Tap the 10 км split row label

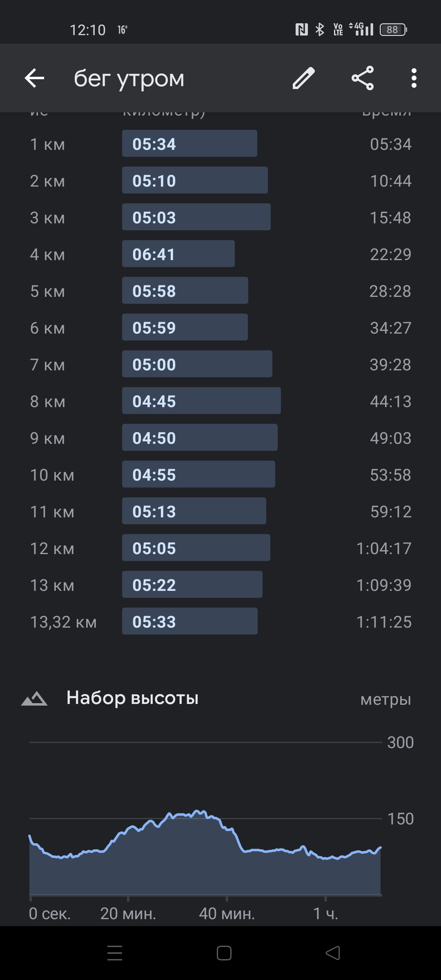click(52, 475)
